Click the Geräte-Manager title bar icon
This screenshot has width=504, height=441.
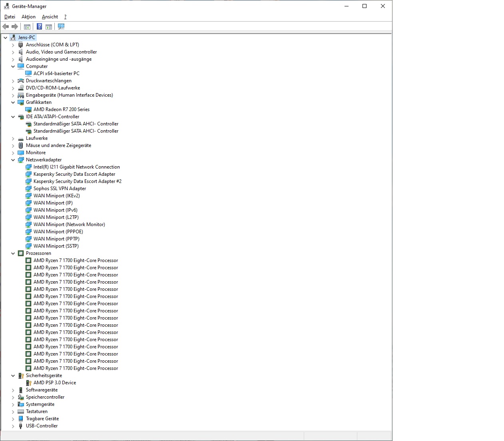[x=6, y=6]
